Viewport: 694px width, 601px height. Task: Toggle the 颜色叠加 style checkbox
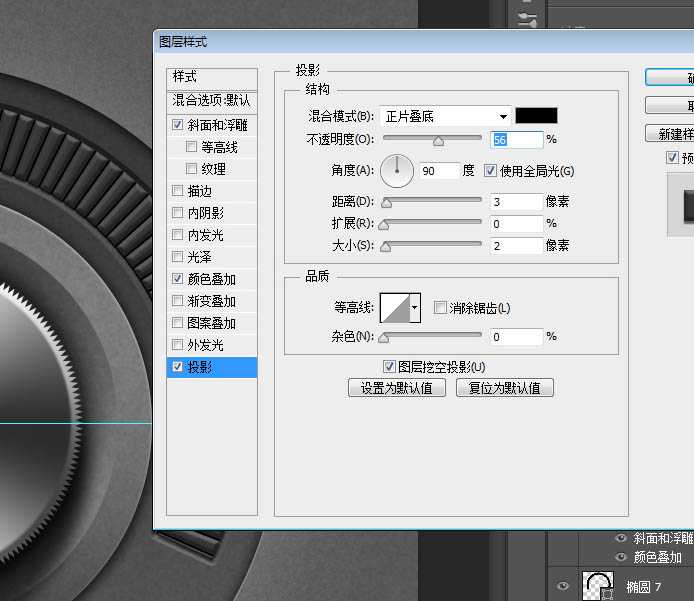[177, 279]
